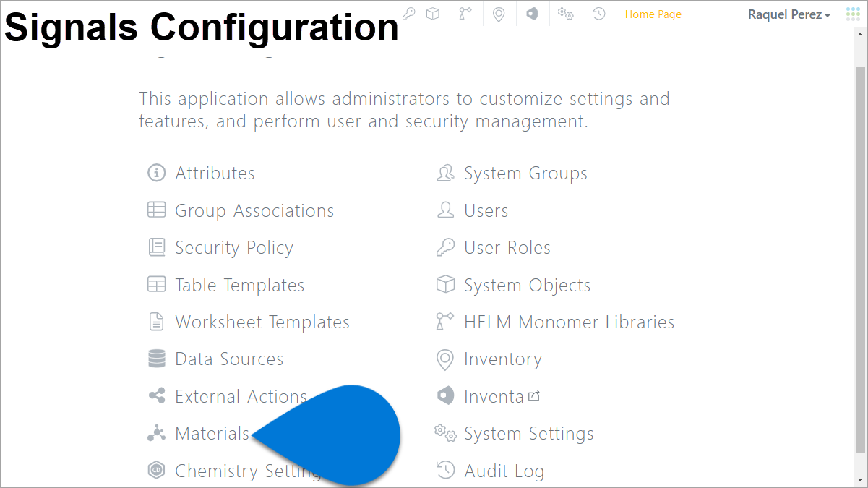The height and width of the screenshot is (488, 868).
Task: Open the System Groups link
Action: tap(525, 174)
